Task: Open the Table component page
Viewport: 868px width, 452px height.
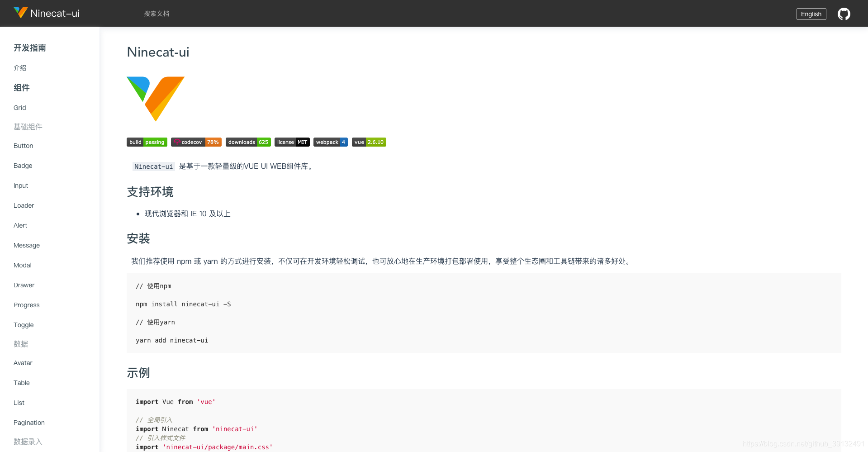Action: coord(22,383)
